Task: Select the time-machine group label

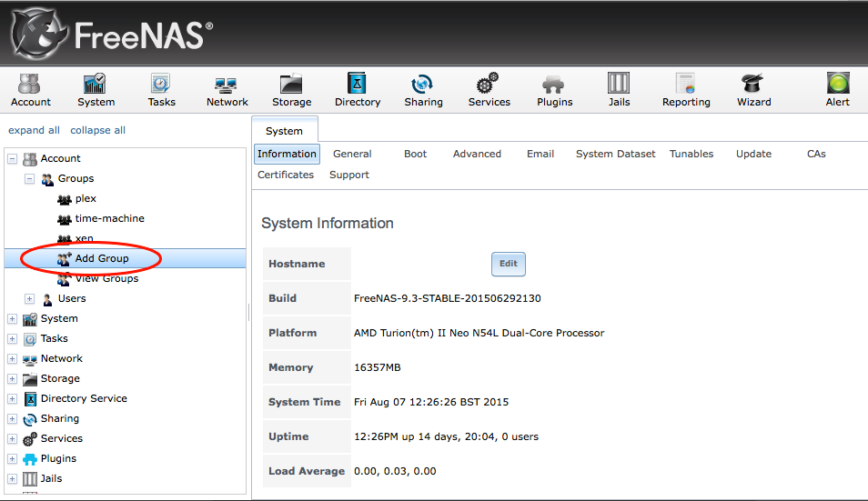Action: pyautogui.click(x=109, y=218)
